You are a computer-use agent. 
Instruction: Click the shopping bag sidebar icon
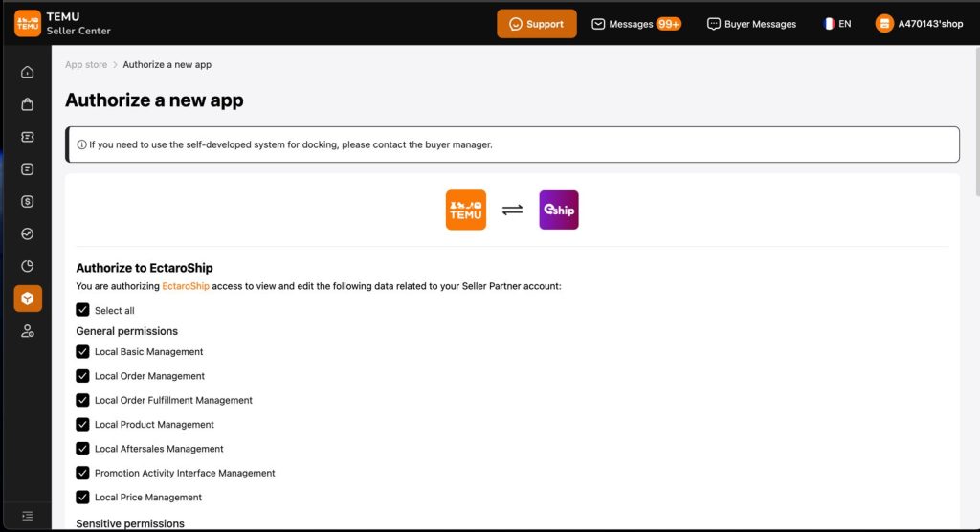(27, 104)
